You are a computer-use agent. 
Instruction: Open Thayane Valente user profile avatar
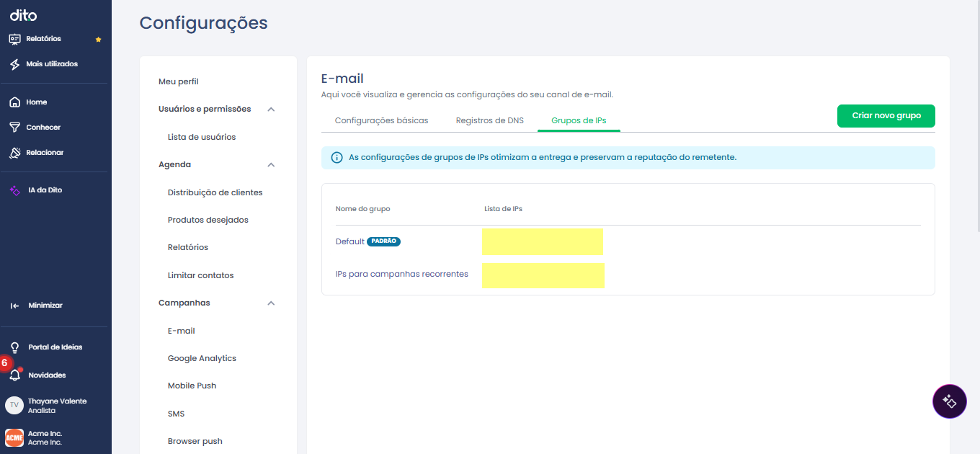[x=14, y=405]
